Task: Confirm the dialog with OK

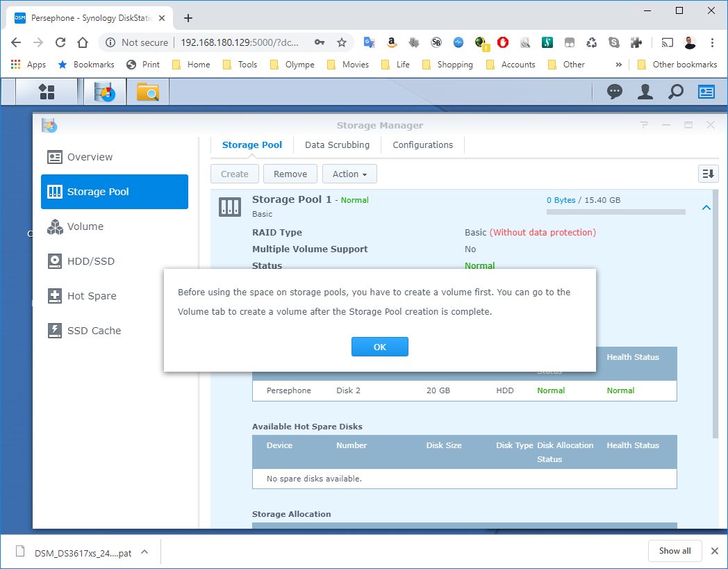Action: pos(380,347)
